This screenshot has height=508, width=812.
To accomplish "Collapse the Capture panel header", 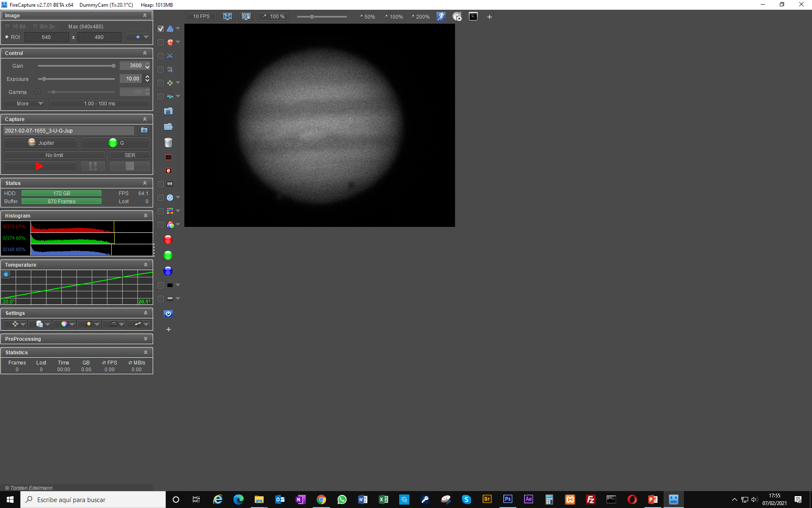I will point(145,119).
